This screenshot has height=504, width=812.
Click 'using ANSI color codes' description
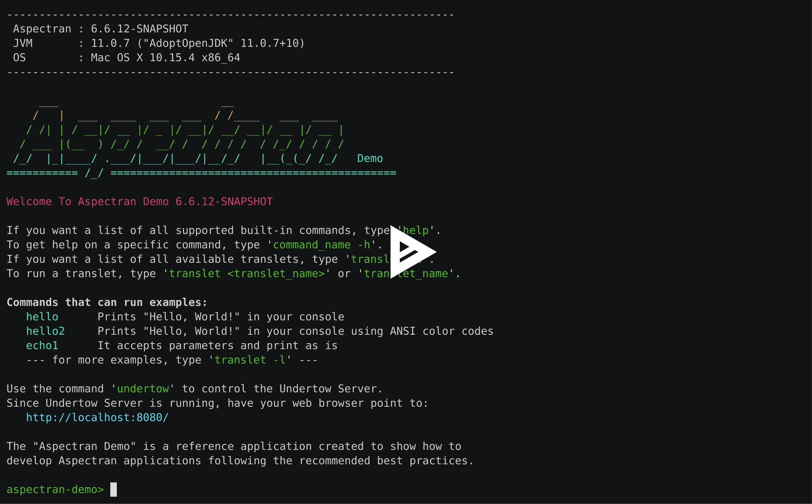point(422,331)
